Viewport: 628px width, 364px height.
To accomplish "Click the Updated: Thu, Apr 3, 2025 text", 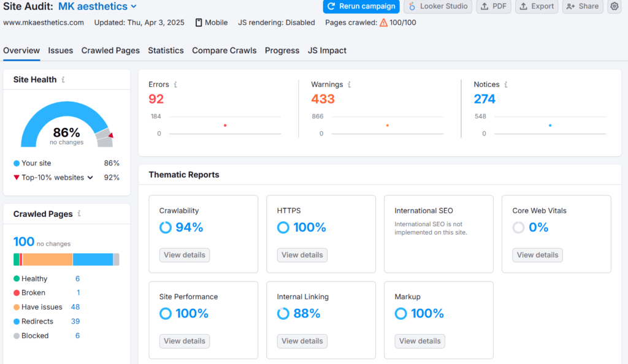I will [x=139, y=23].
